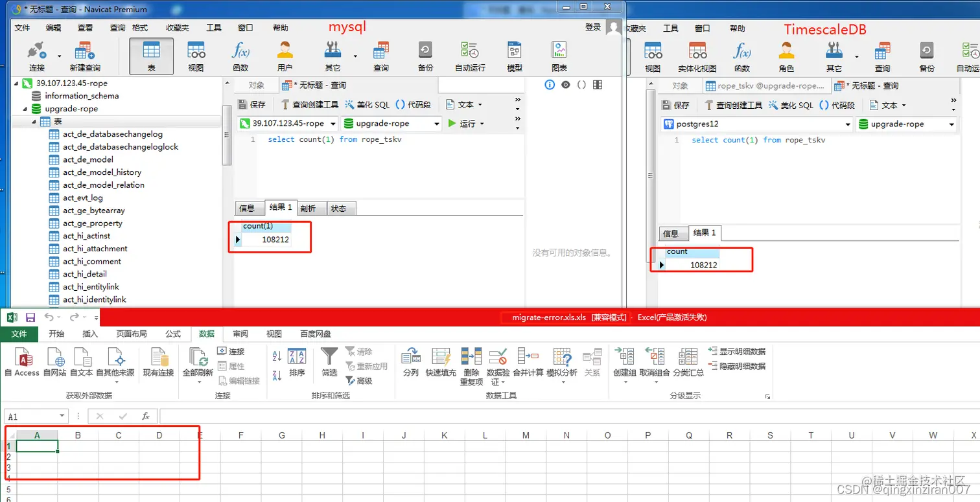The image size is (980, 502).
Task: Open 图表 charts in MySQL Navicat toolbar
Action: point(559,56)
